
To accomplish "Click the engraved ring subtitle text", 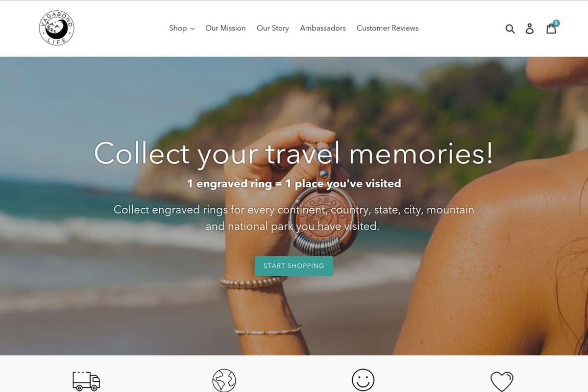I will tap(294, 183).
